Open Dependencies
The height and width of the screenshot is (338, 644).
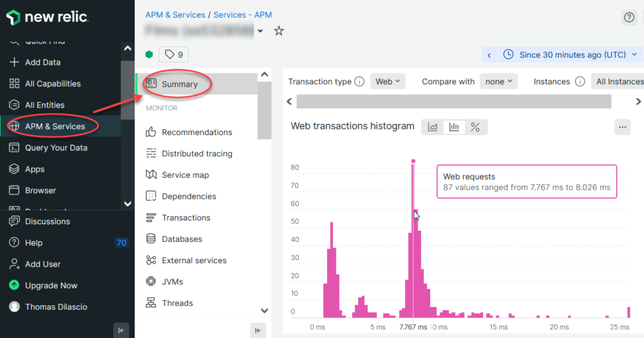click(x=180, y=197)
